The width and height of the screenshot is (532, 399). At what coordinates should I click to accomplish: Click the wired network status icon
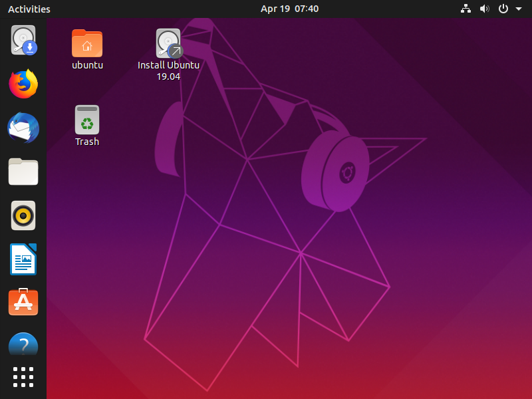tap(465, 9)
